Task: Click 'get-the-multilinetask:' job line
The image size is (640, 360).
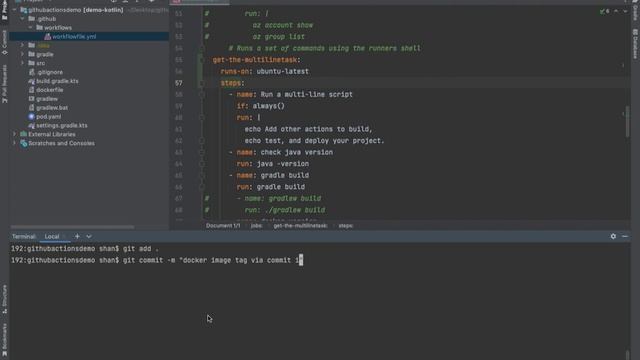Action: pyautogui.click(x=256, y=60)
